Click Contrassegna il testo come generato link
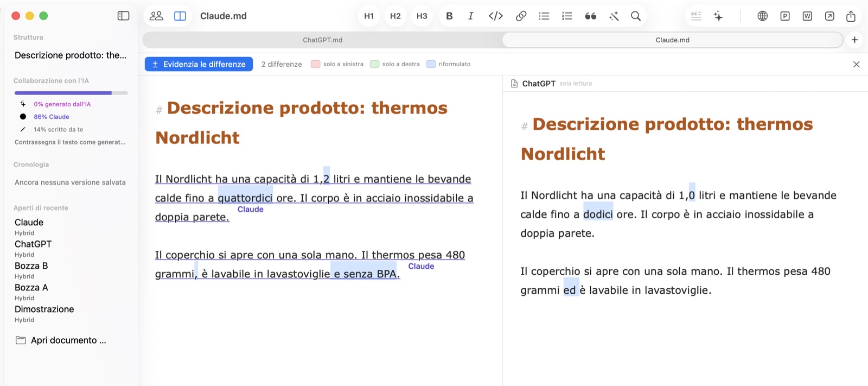This screenshot has width=868, height=386. point(70,142)
